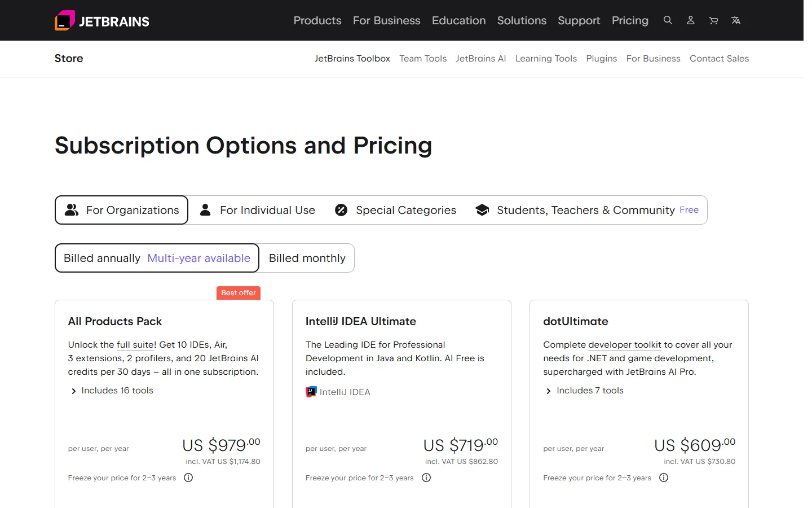
Task: Open the site search magnifier icon
Action: (668, 20)
